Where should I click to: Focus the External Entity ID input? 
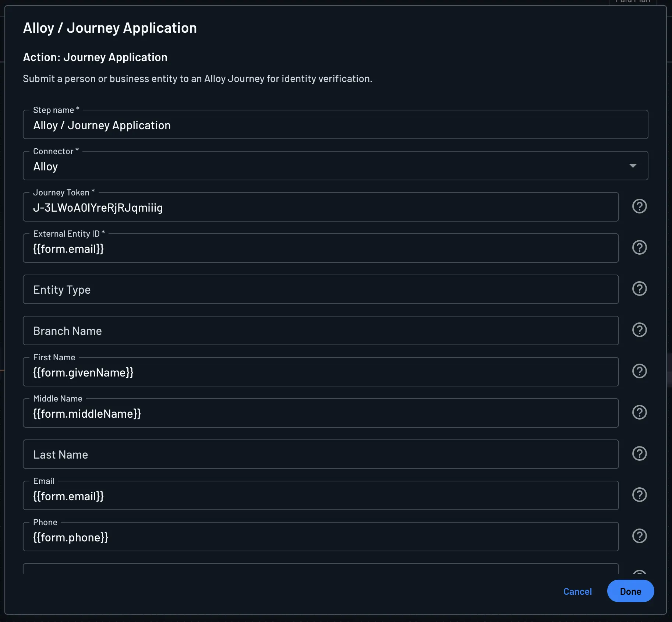pyautogui.click(x=321, y=248)
